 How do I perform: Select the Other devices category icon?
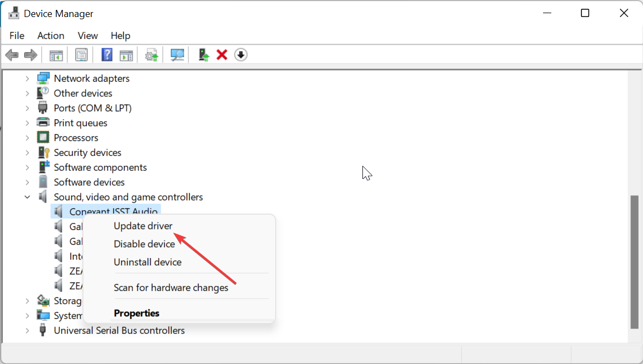pos(43,93)
